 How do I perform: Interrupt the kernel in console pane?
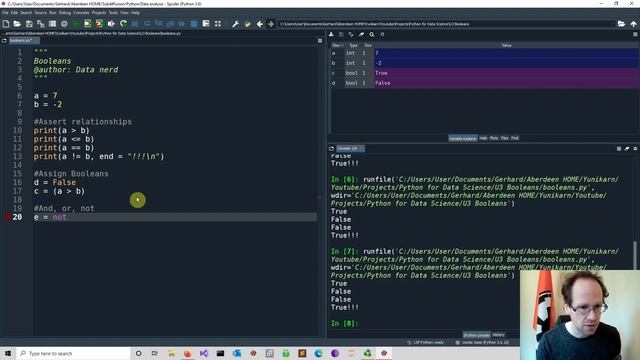pyautogui.click(x=619, y=149)
